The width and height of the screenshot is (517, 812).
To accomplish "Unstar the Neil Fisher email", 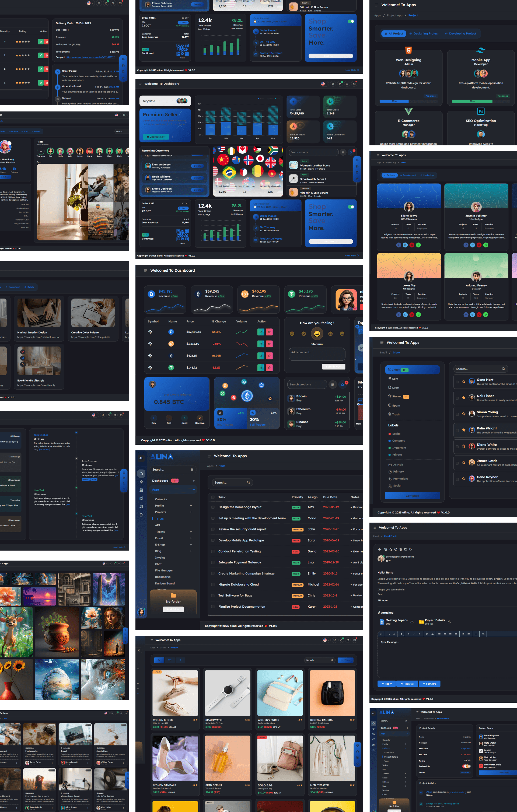I will coord(463,398).
